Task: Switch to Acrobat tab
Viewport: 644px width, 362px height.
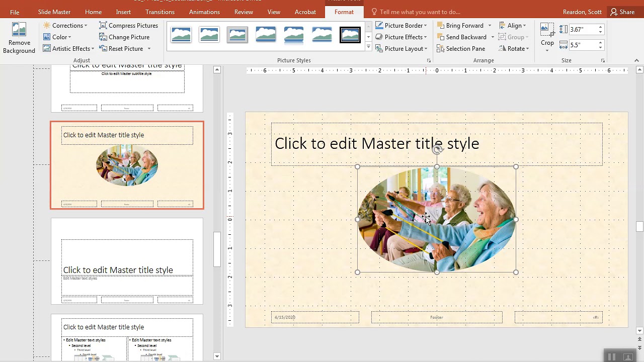Action: click(305, 12)
